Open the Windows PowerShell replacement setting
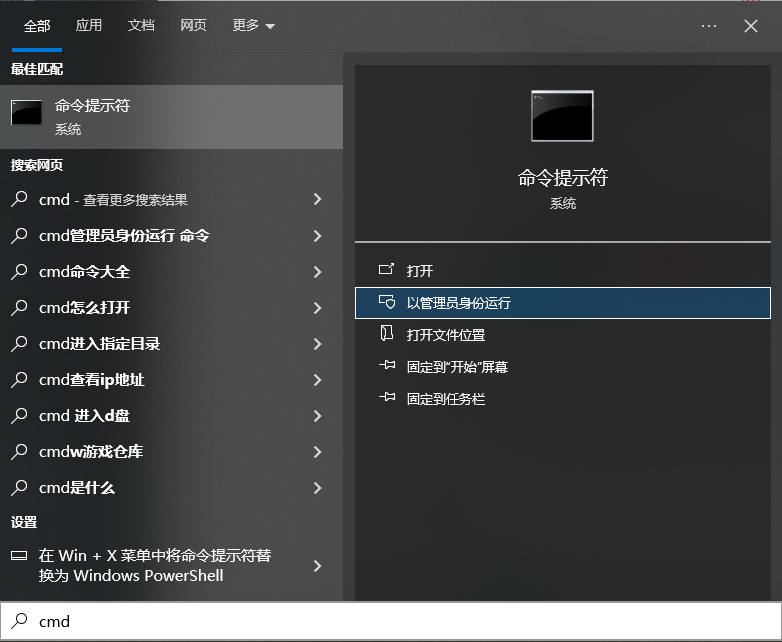Screen dimensions: 782x642 coord(155,565)
